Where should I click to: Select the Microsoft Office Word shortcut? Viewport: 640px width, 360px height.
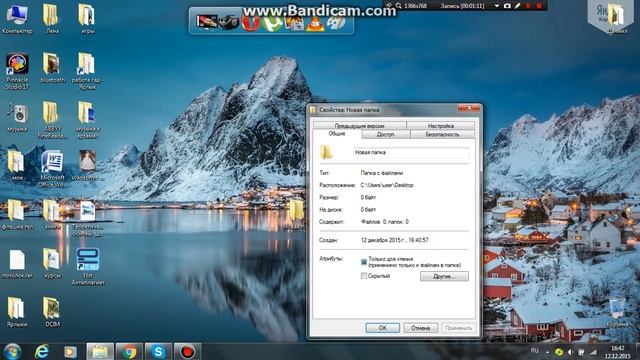click(52, 168)
